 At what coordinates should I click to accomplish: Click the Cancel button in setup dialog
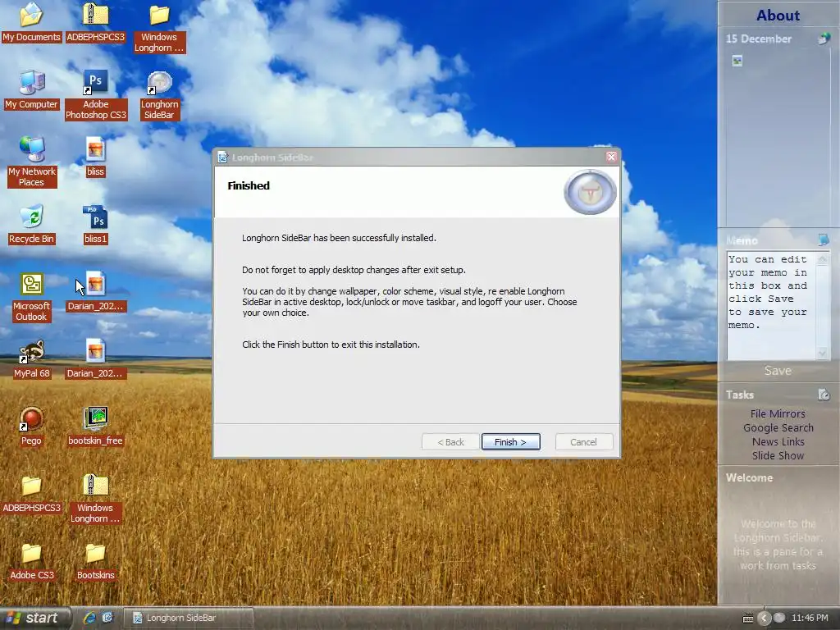coord(583,442)
